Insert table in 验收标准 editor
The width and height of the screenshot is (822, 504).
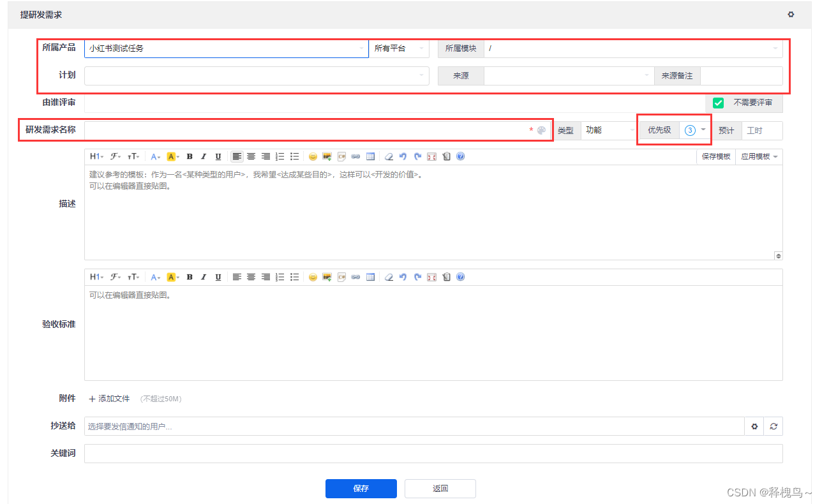click(370, 277)
